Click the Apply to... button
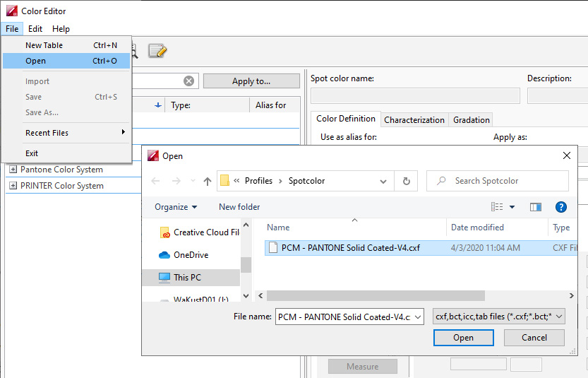 [x=251, y=81]
